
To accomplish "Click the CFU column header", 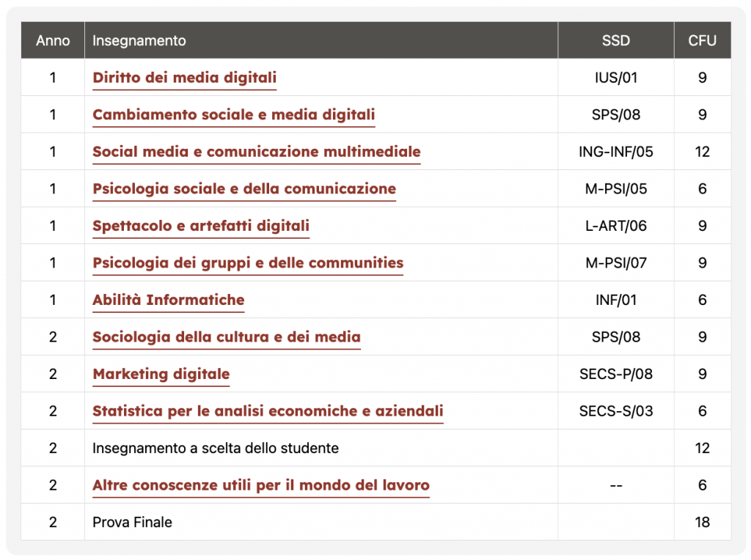I will coord(702,41).
